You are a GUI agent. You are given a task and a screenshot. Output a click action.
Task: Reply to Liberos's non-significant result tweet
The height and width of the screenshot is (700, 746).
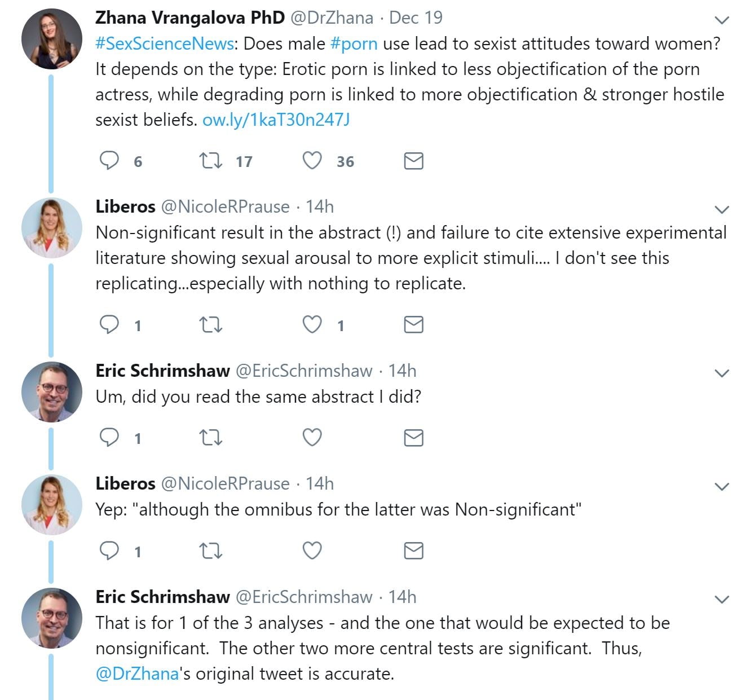[x=109, y=324]
